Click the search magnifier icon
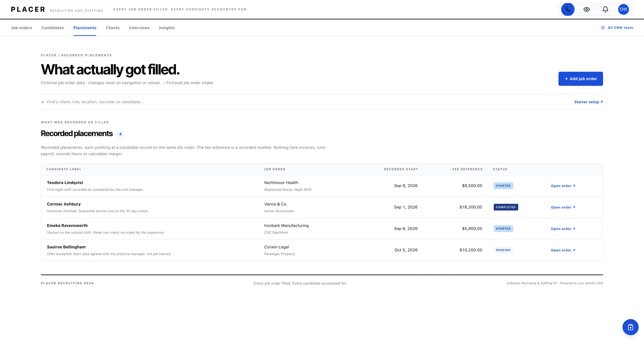The height and width of the screenshot is (362, 644). tap(42, 102)
